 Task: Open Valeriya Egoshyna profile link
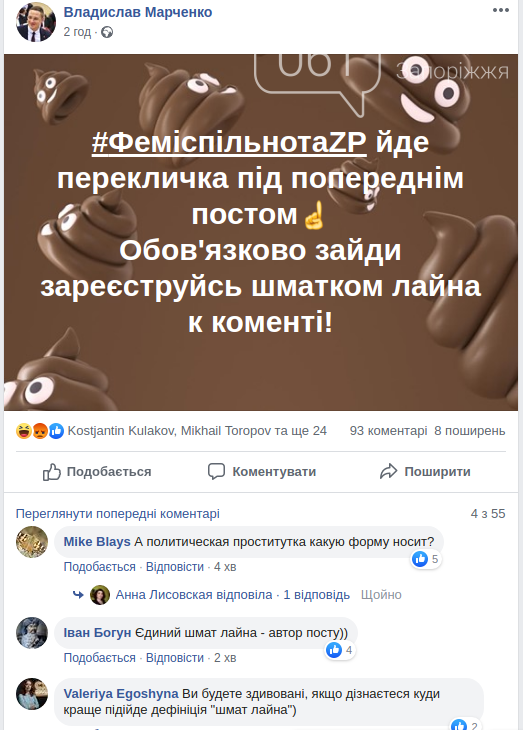[x=121, y=693]
